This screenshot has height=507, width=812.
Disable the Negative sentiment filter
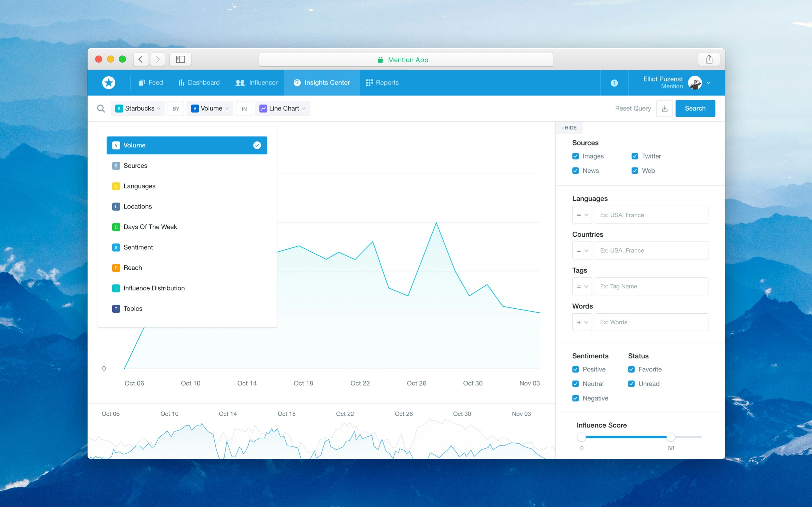click(575, 398)
